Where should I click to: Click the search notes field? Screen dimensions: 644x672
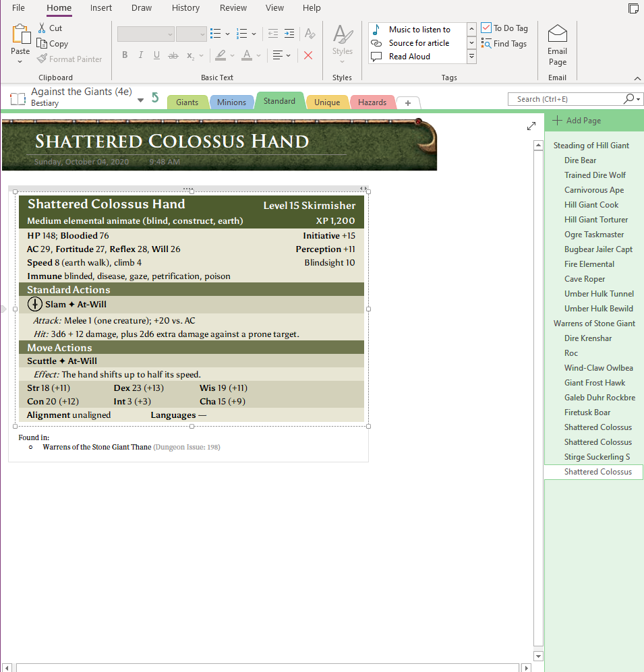coord(565,99)
